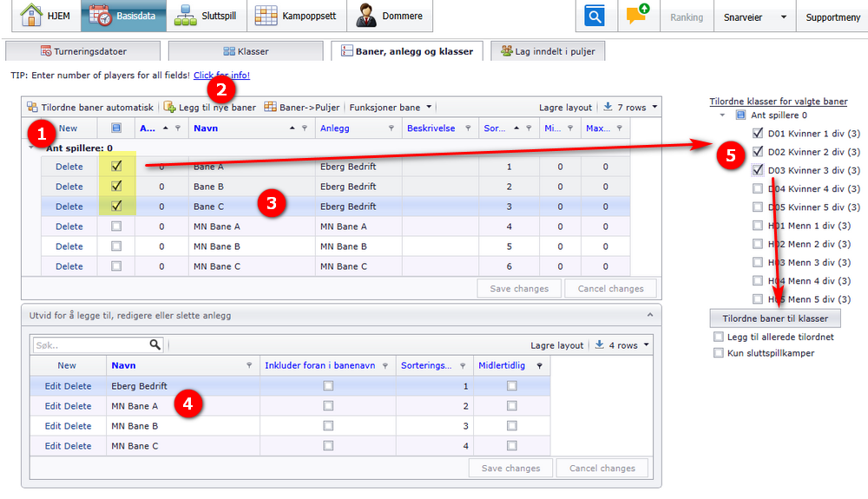Image resolution: width=868 pixels, height=499 pixels.
Task: Open the Ranking menu item
Action: coord(687,17)
